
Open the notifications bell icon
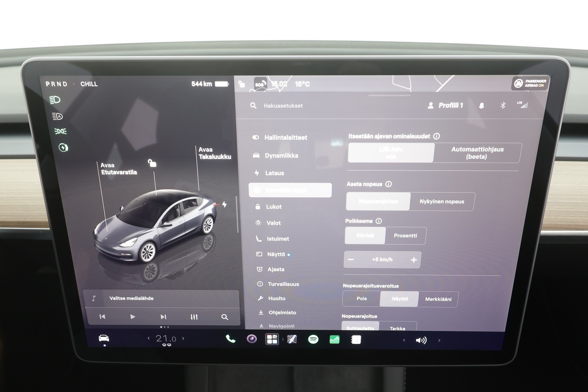481,105
